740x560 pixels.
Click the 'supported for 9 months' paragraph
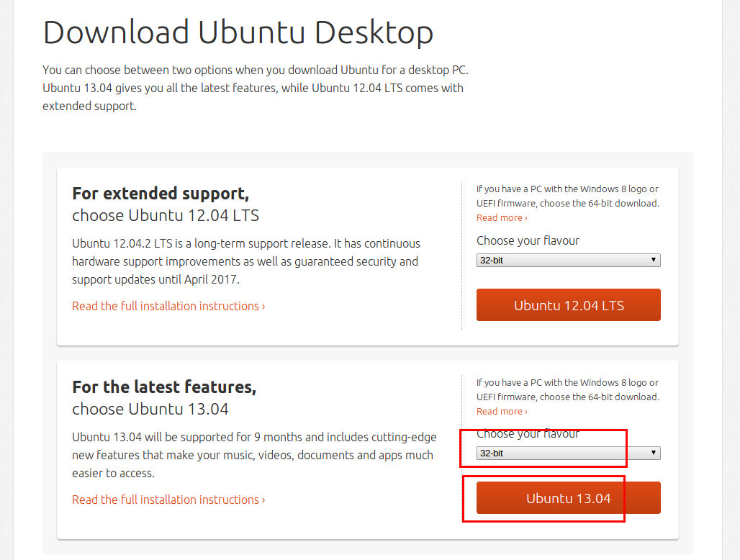tap(254, 455)
